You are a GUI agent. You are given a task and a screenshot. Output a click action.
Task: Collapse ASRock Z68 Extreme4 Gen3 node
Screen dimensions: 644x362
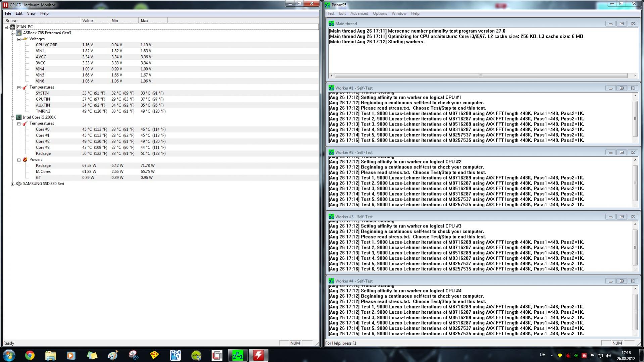13,33
